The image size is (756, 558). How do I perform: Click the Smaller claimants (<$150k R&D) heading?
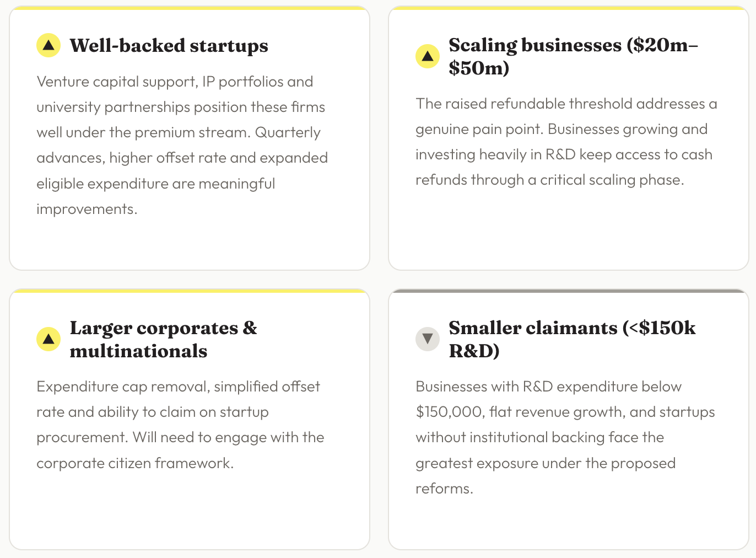pos(572,339)
